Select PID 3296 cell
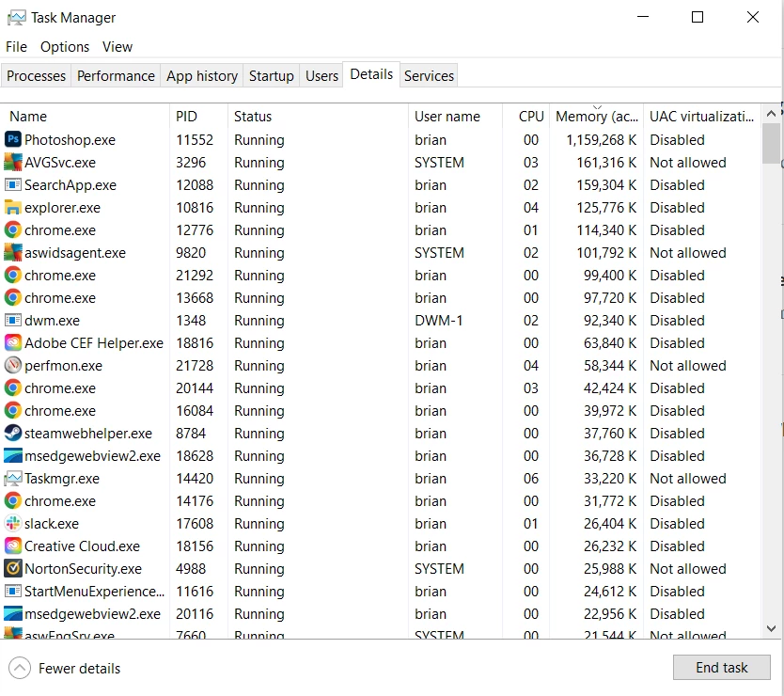784x696 pixels. tap(191, 162)
